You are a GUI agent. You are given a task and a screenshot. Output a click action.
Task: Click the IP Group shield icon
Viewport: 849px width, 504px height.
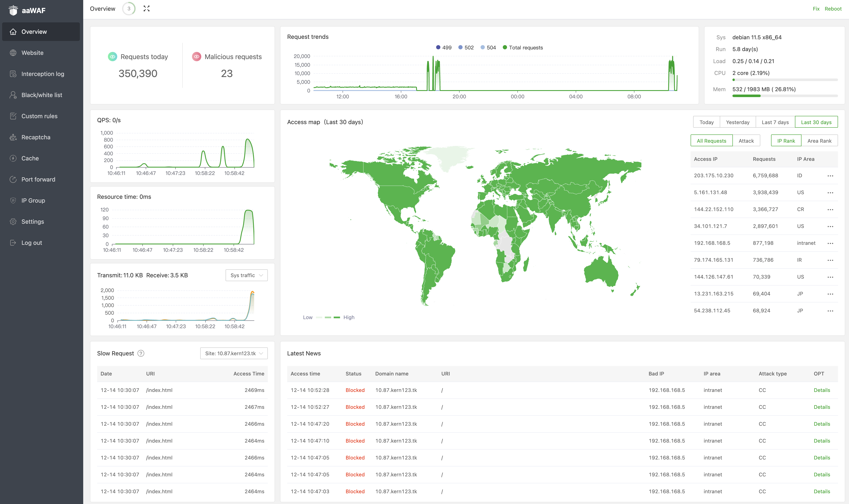pos(13,200)
